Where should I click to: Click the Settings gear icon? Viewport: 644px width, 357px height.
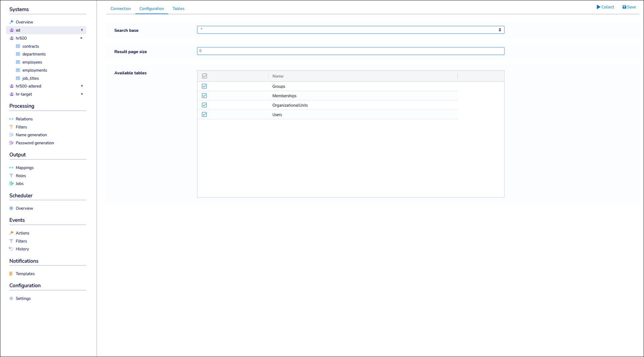coord(11,298)
